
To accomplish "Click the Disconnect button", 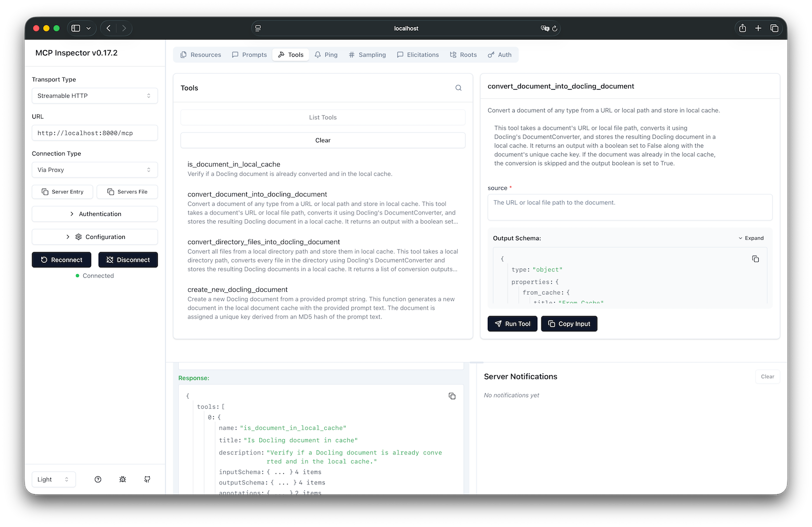I will pyautogui.click(x=128, y=260).
